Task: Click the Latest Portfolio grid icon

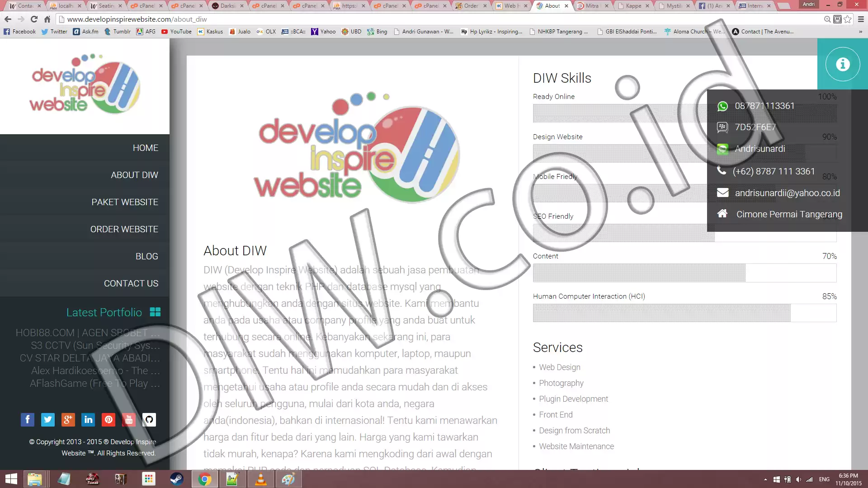Action: 155,312
